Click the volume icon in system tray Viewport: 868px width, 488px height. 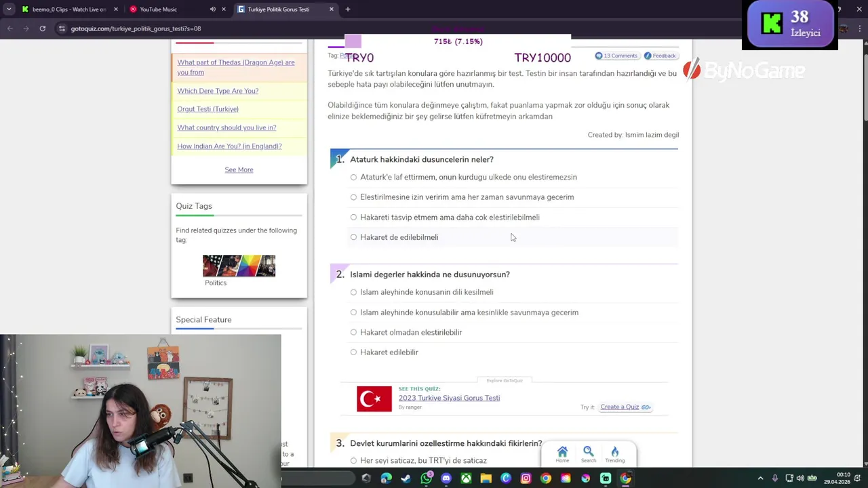[800, 479]
